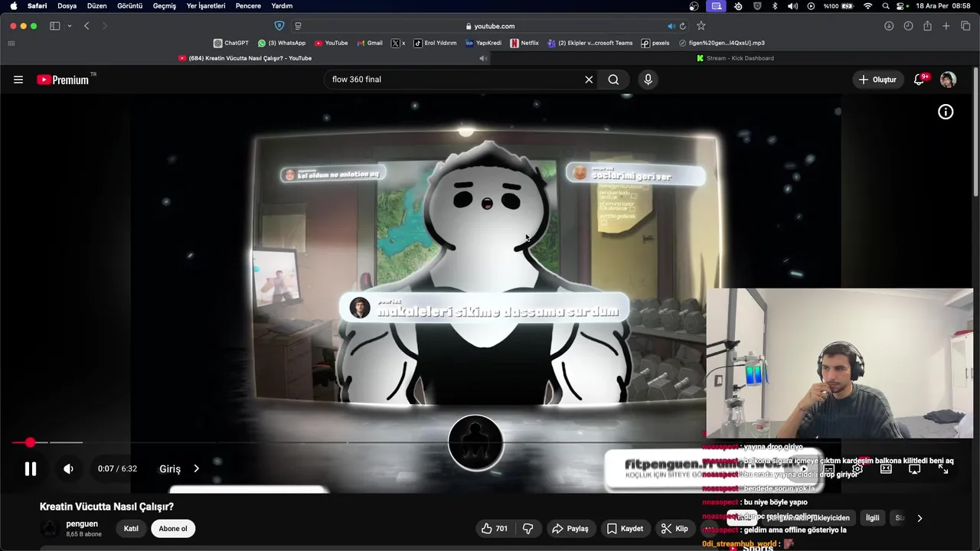
Task: Go back with the Safari back arrow
Action: [x=87, y=26]
